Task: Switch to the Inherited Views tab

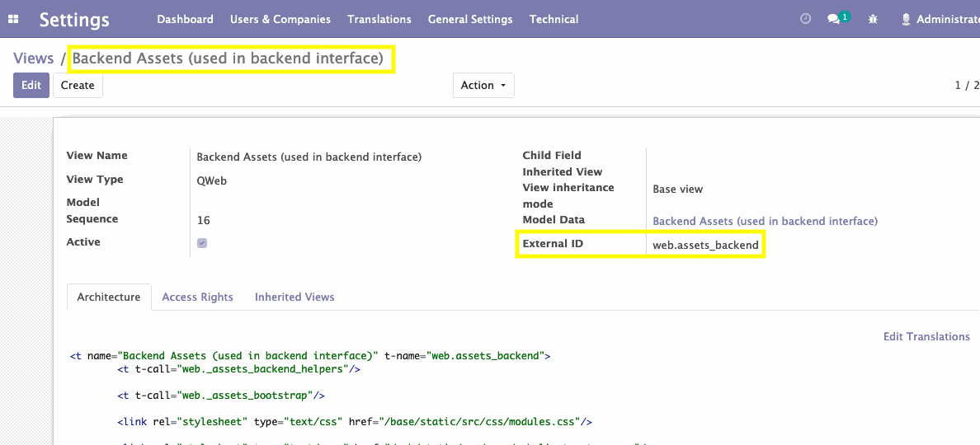Action: tap(294, 297)
